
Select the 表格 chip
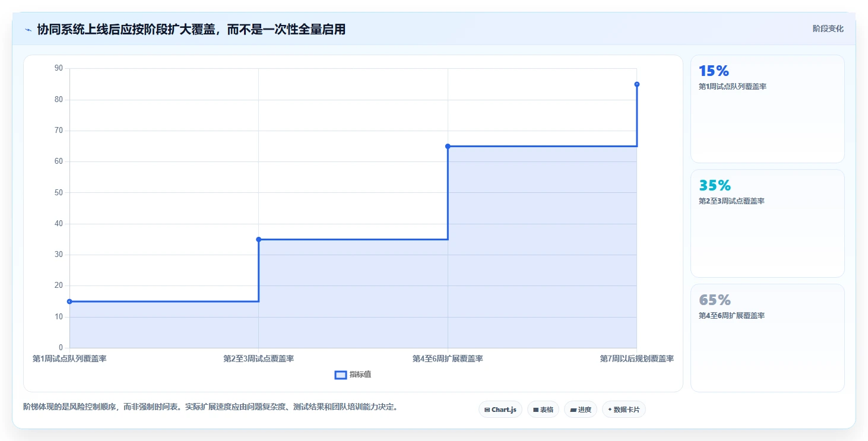click(543, 410)
